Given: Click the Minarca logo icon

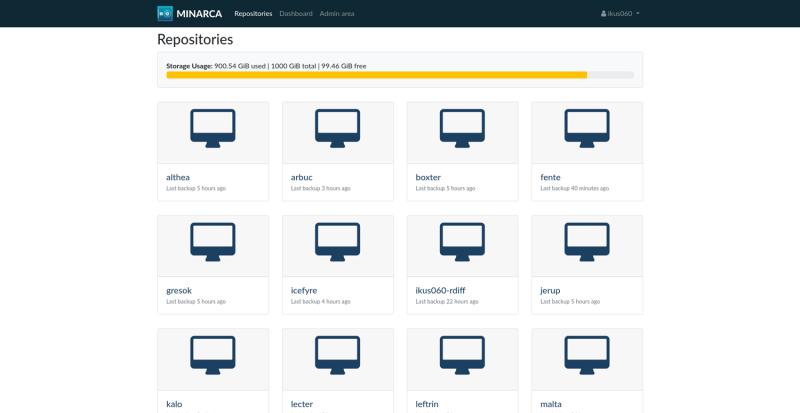Looking at the screenshot, I should coord(165,13).
